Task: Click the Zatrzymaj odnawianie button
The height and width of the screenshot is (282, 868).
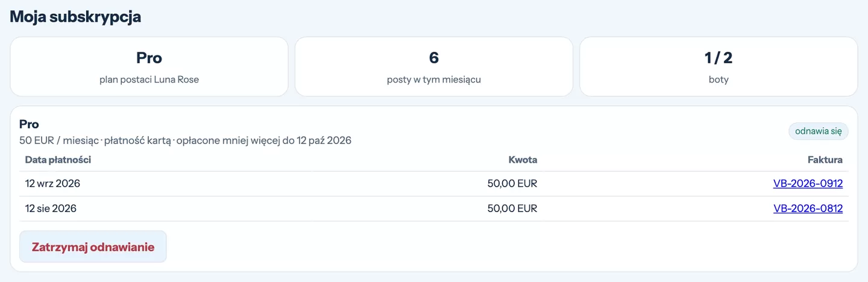Action: [x=93, y=247]
